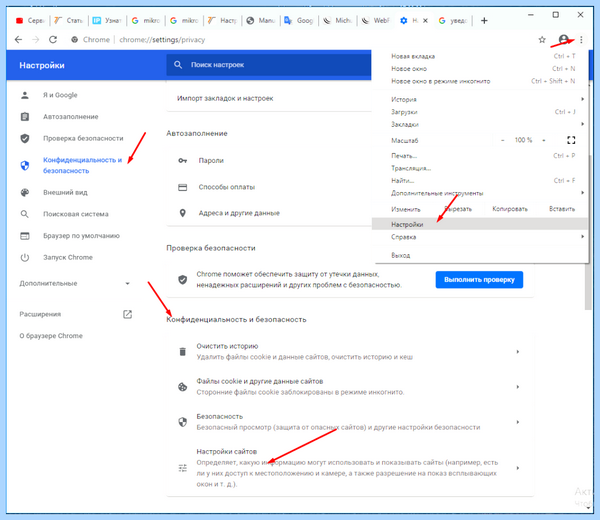Open the three-dot Chrome menu
Viewport: 600px width, 520px height.
point(581,39)
